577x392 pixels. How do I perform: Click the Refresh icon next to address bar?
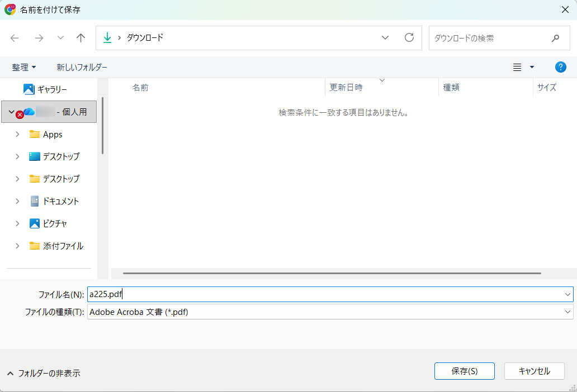pos(409,38)
